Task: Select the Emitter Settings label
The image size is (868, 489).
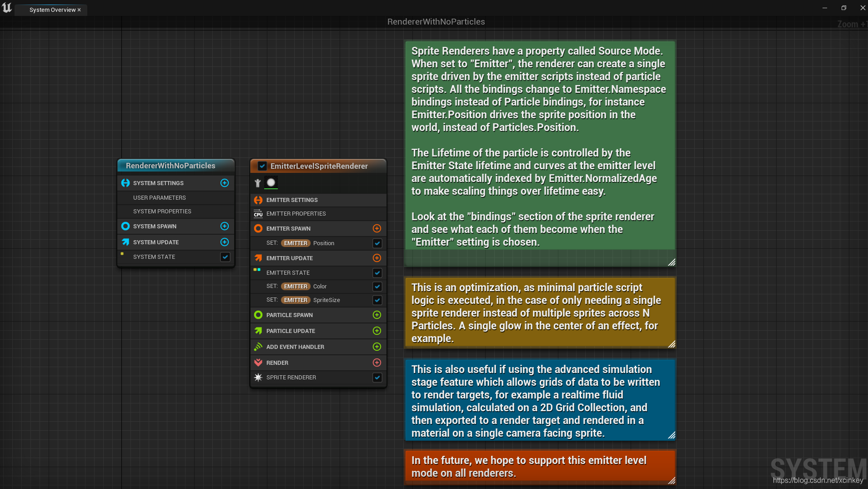Action: point(292,200)
